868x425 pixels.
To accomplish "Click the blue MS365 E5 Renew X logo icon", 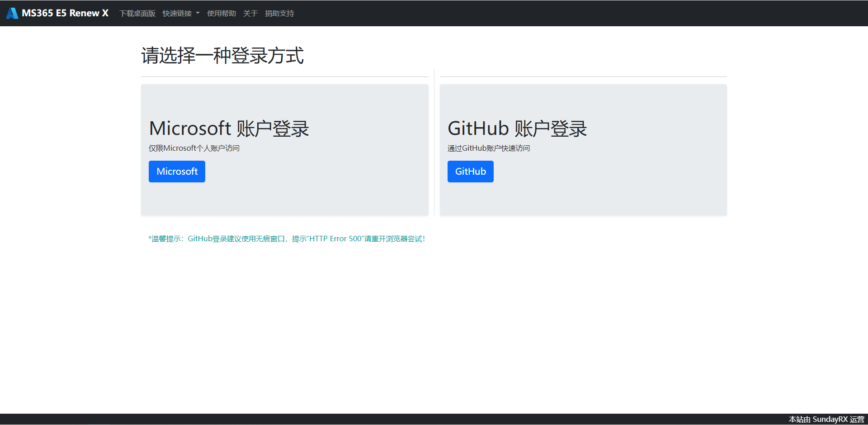I will coord(12,13).
